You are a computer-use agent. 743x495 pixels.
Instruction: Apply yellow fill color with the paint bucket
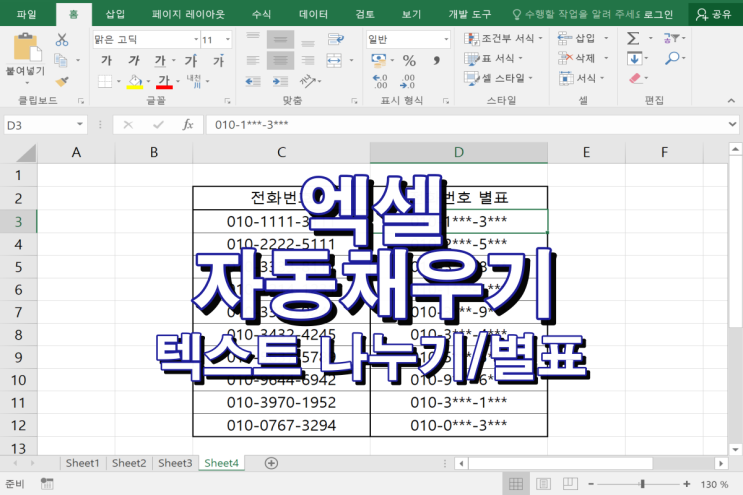pyautogui.click(x=135, y=81)
